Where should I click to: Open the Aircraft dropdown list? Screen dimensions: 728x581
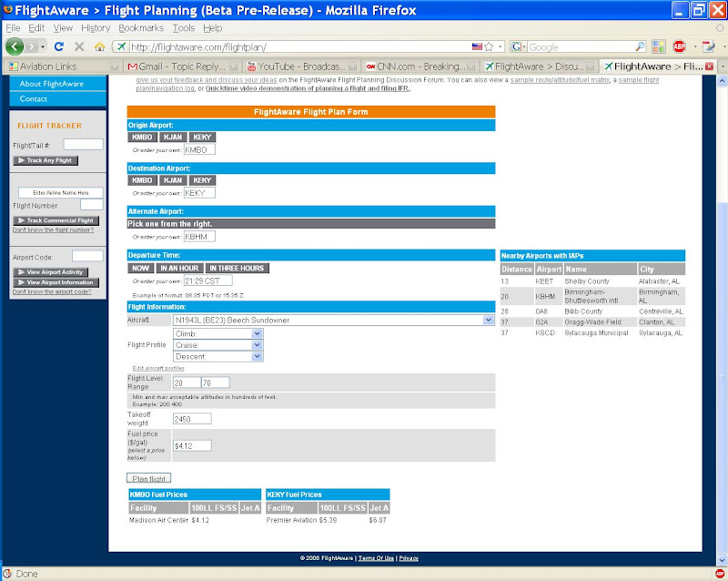[x=488, y=320]
